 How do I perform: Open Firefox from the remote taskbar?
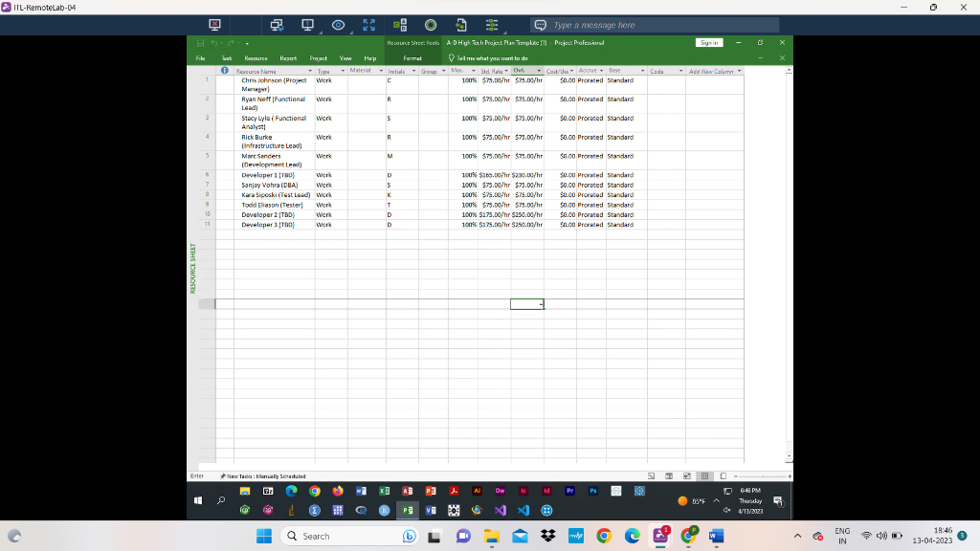point(338,491)
